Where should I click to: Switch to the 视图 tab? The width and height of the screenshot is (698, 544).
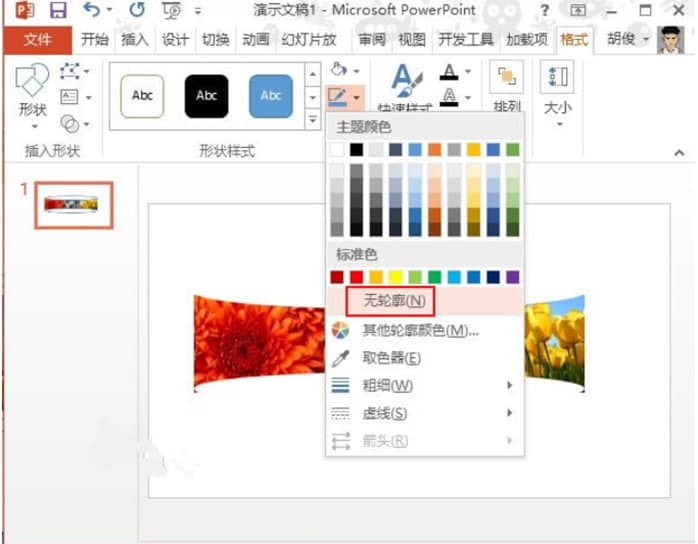point(412,40)
